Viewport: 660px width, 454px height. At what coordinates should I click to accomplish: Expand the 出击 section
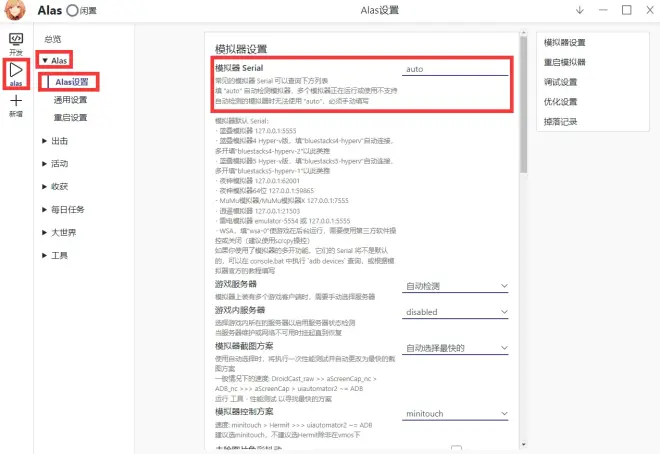click(x=55, y=141)
